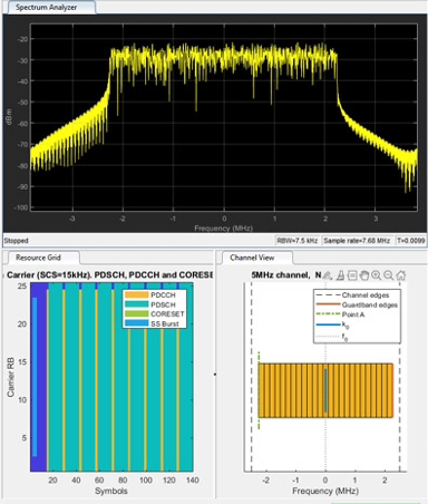
Task: Click the Zoom Out magnifier icon
Action: coord(389,276)
